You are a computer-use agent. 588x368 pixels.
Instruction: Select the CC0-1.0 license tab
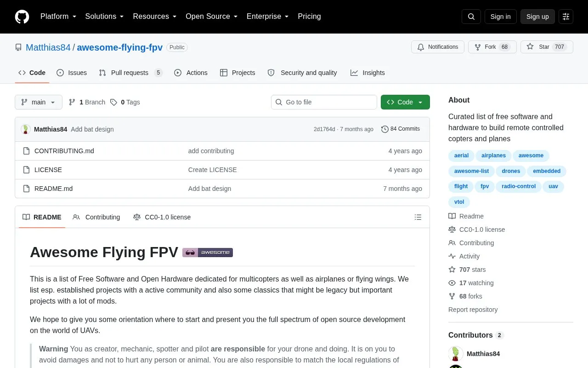(x=162, y=217)
